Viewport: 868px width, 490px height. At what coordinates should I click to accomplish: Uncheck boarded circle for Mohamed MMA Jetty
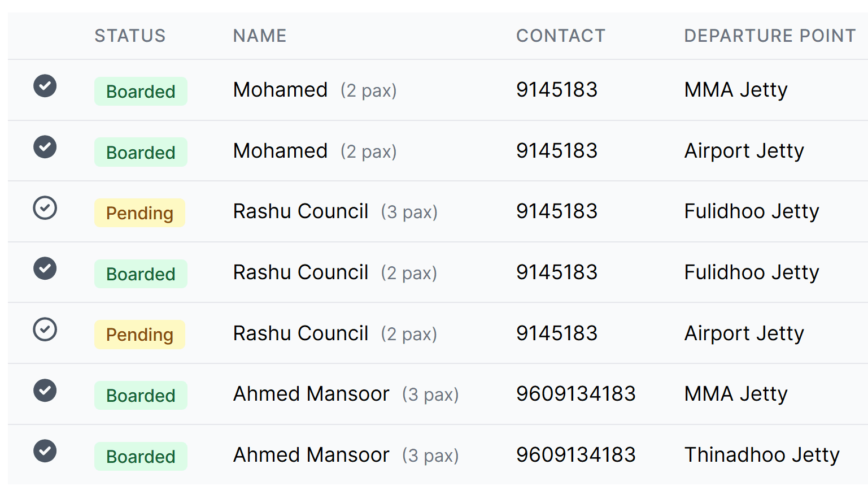(x=45, y=86)
